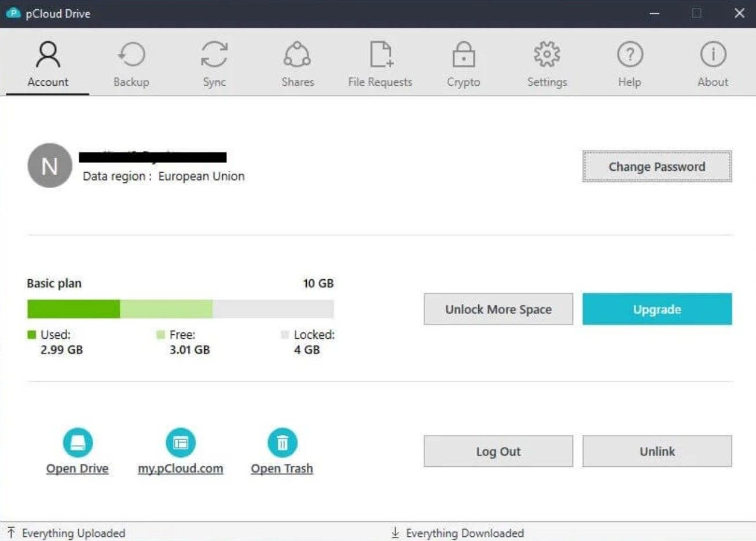
Task: Click the Open Drive disk icon
Action: pos(78,443)
